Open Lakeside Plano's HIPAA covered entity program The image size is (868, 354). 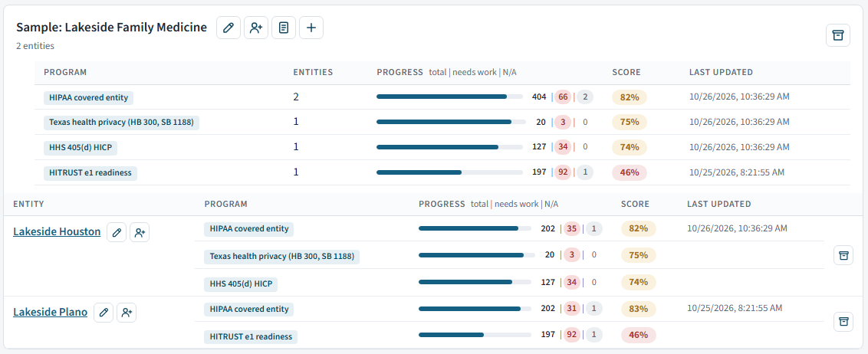coord(248,310)
